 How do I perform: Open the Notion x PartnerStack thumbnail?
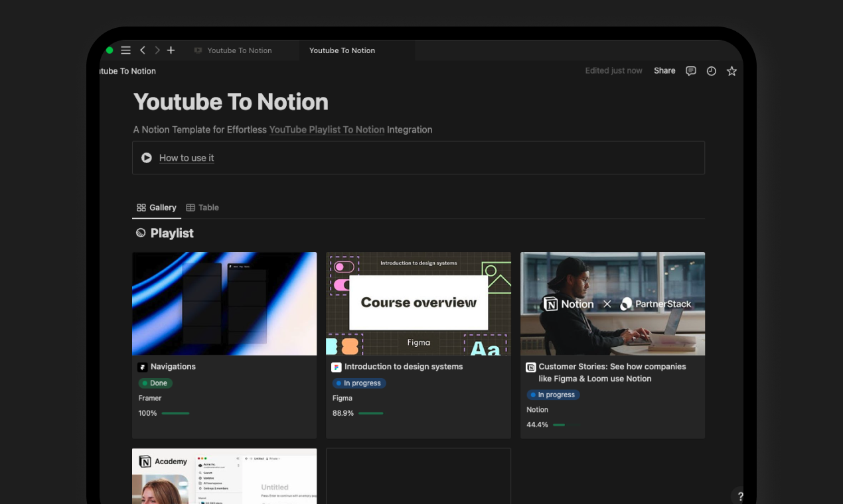(x=613, y=304)
